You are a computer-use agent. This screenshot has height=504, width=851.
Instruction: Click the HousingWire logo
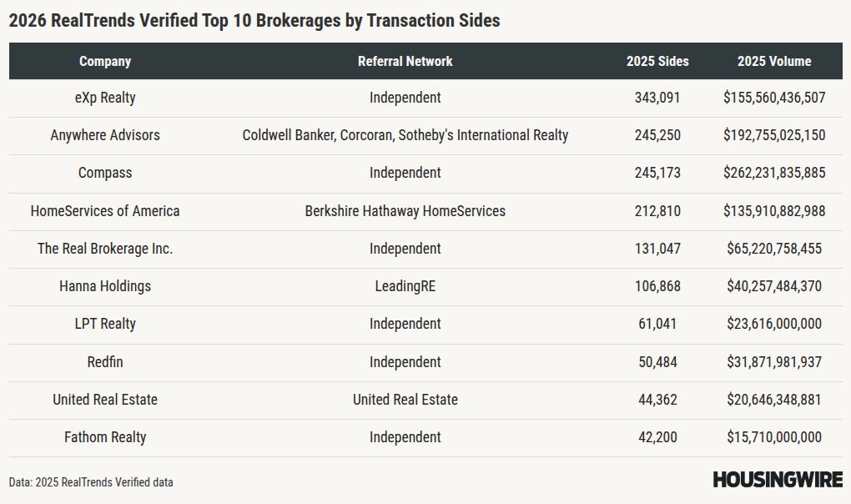778,480
